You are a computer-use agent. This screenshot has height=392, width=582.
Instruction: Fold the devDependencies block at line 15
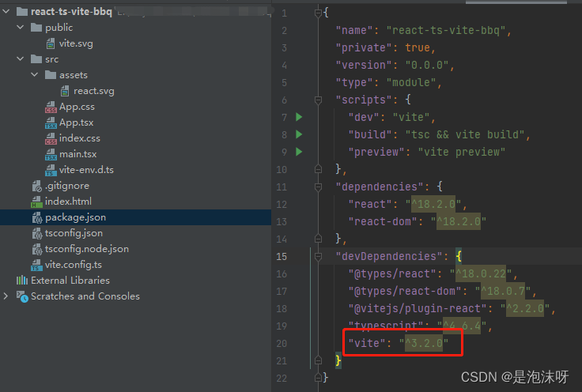(318, 256)
